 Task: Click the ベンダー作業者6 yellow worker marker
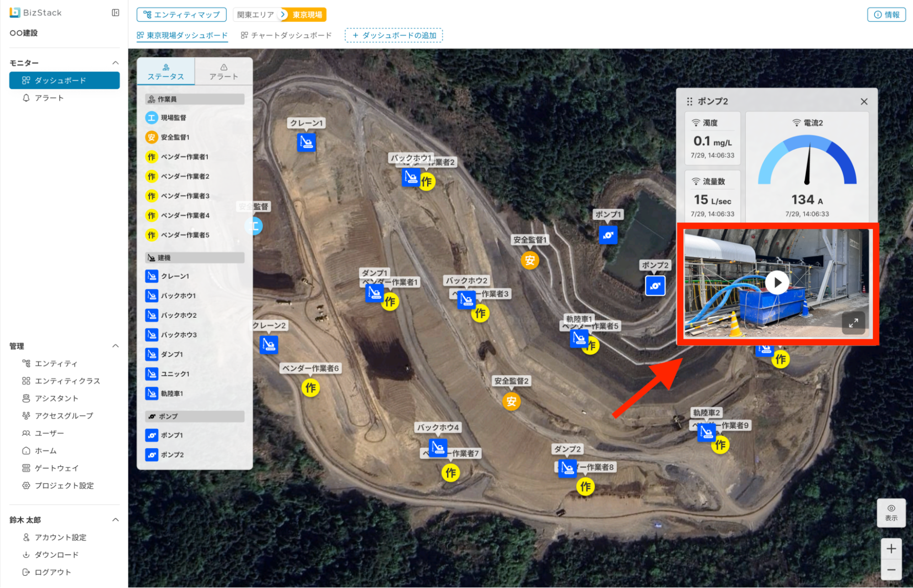click(311, 388)
